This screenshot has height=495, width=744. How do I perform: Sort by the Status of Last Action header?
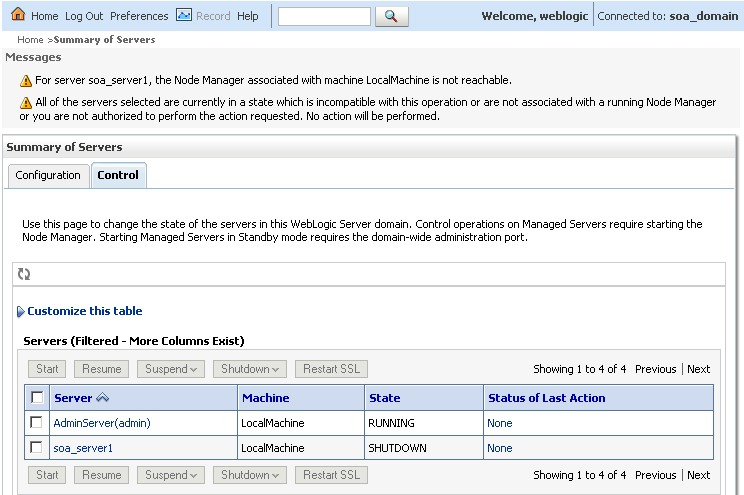pos(547,398)
